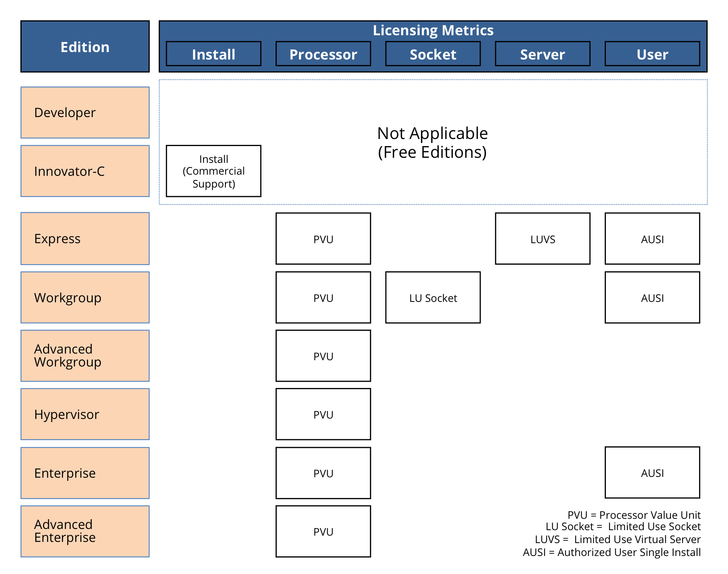The width and height of the screenshot is (728, 574).
Task: Click the Advanced Enterprise edition box
Action: point(85,531)
